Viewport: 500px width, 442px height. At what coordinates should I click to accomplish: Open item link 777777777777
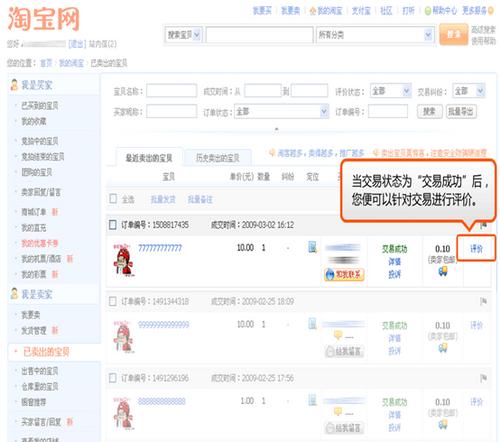(x=160, y=248)
